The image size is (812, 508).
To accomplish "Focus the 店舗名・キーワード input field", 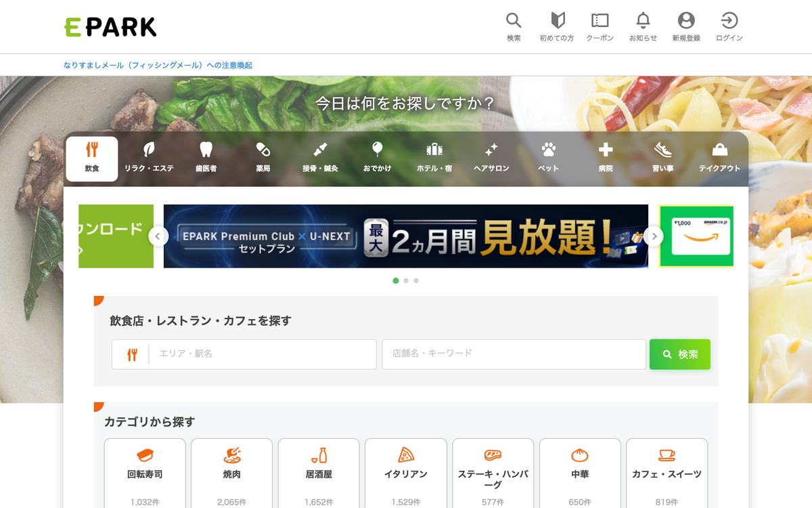I will coord(514,354).
